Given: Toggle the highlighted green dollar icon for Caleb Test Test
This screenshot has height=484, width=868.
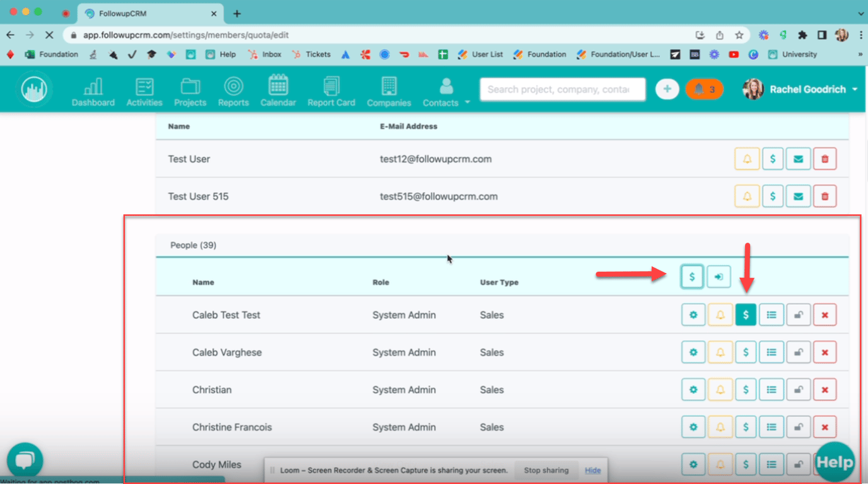Looking at the screenshot, I should coord(746,314).
